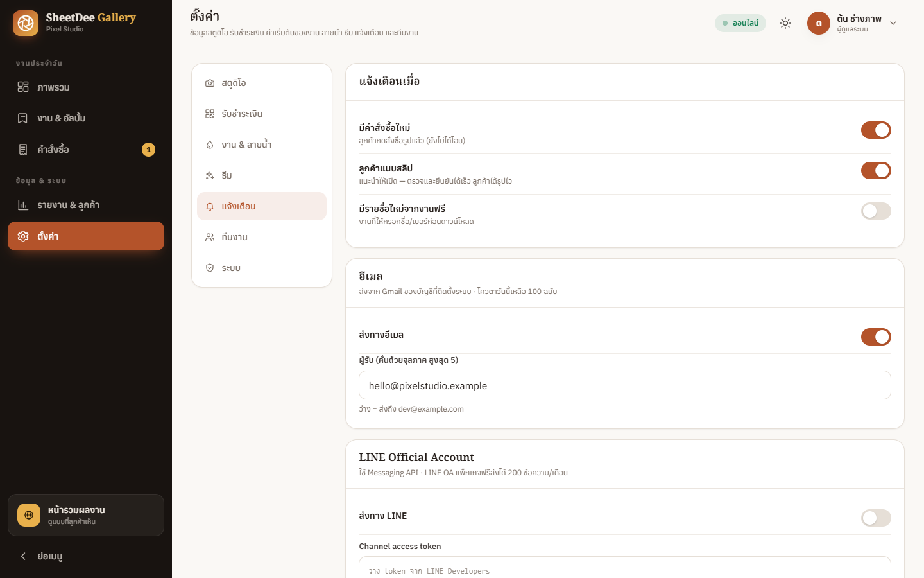Select the ทีมงาน settings tab

262,237
